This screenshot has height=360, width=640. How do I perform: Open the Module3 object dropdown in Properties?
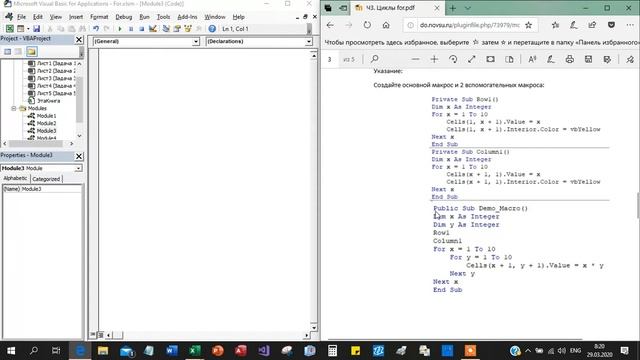[78, 168]
